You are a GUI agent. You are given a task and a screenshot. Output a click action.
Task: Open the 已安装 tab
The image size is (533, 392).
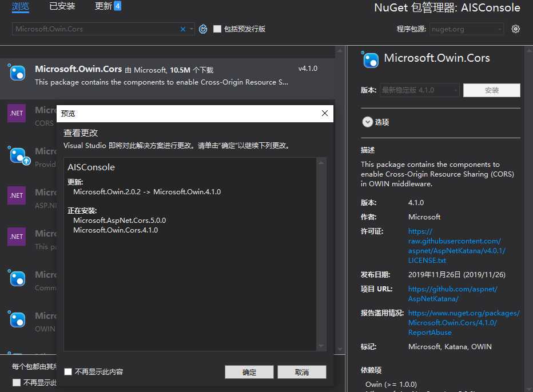tap(62, 6)
